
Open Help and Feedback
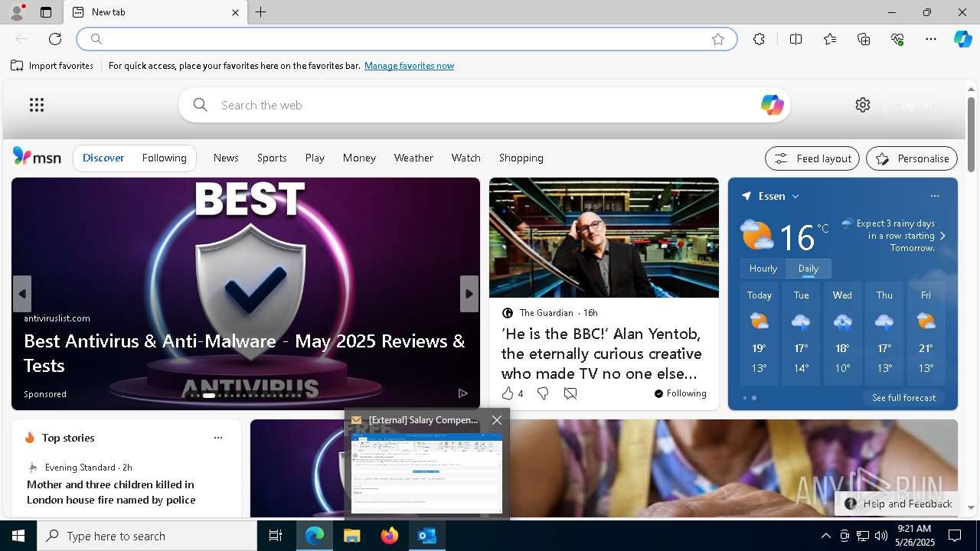(x=898, y=504)
